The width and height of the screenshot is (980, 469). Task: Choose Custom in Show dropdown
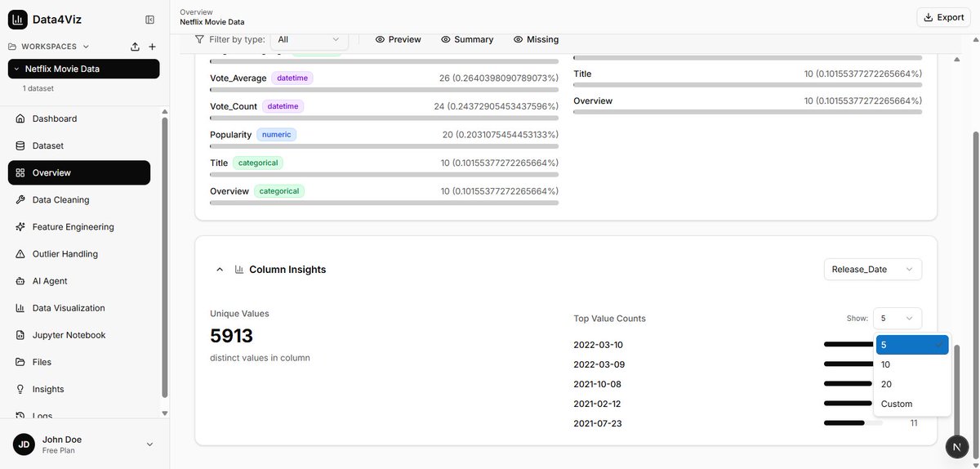[x=912, y=404]
